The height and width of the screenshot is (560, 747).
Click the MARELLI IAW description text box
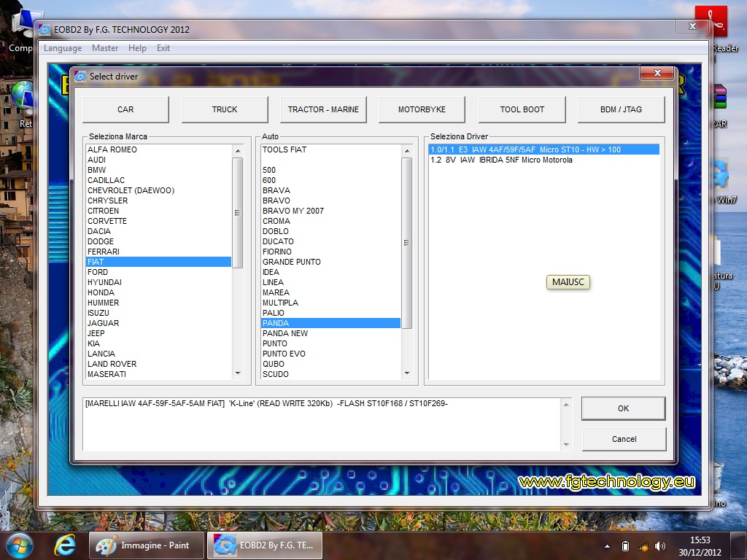point(322,424)
